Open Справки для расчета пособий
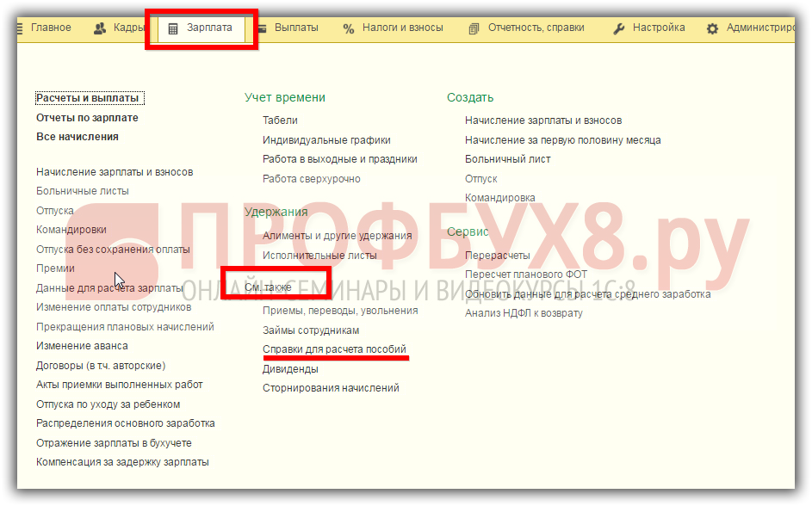Image resolution: width=812 pixels, height=506 pixels. (334, 349)
